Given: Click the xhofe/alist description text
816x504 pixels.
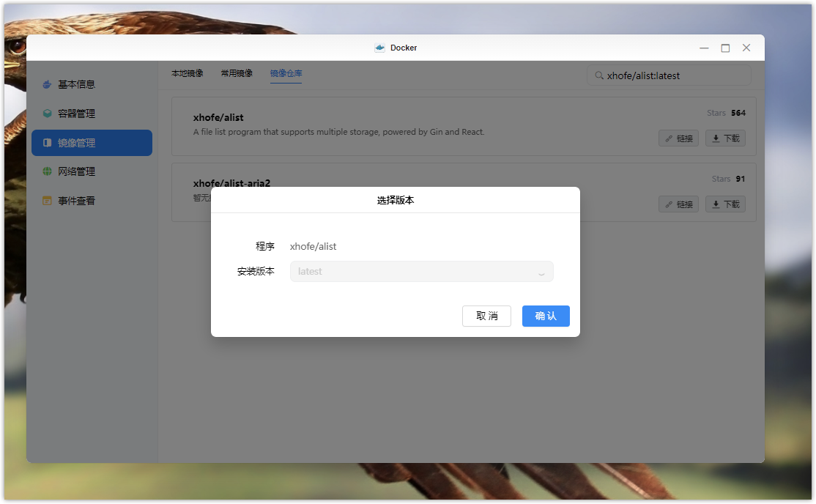Looking at the screenshot, I should click(x=339, y=133).
